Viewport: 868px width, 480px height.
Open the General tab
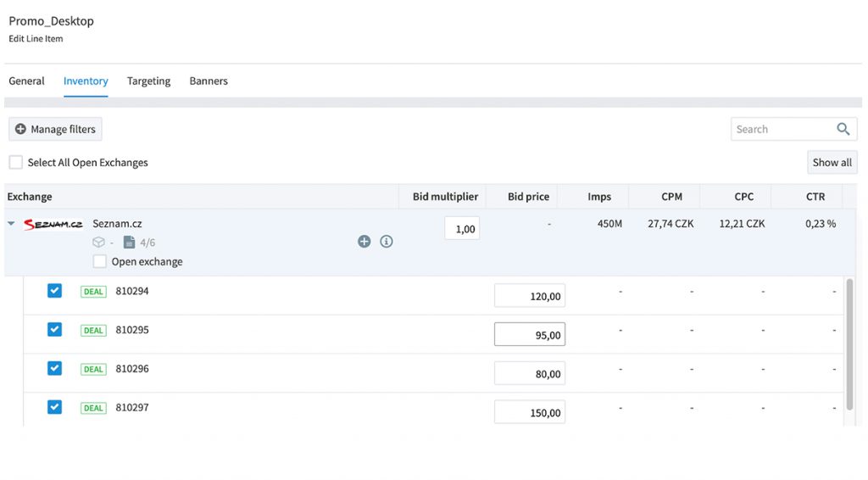pos(26,81)
